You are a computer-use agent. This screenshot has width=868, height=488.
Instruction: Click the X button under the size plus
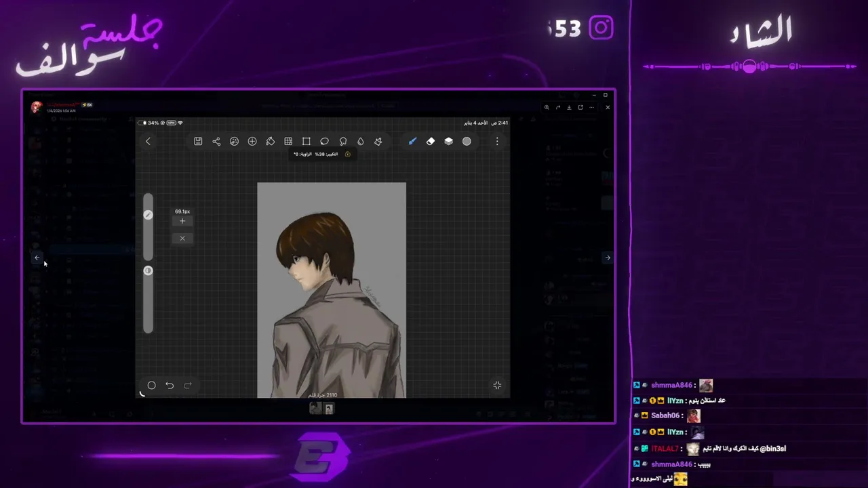[x=182, y=238]
